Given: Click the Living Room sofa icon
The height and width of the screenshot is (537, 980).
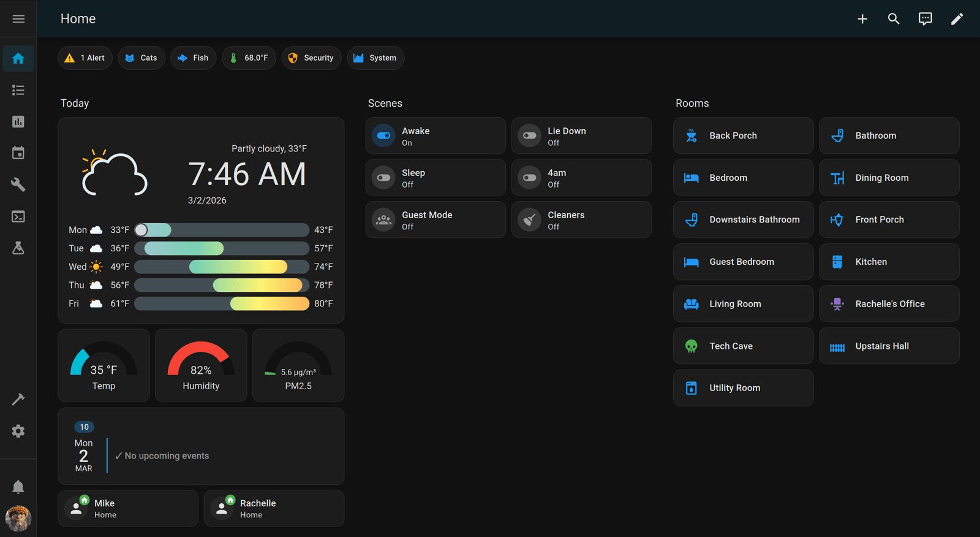Looking at the screenshot, I should (x=692, y=304).
